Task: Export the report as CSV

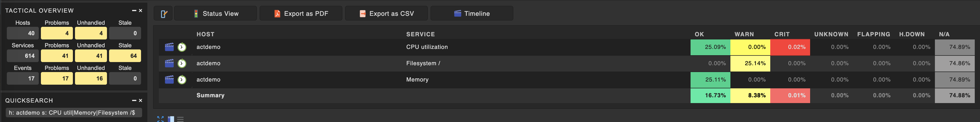Action: (x=386, y=14)
